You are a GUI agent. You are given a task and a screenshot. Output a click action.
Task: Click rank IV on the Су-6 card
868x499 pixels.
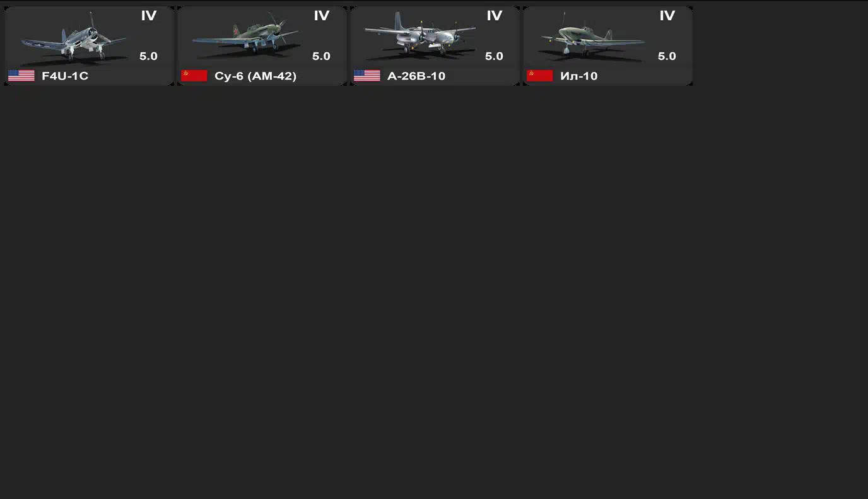pos(322,16)
